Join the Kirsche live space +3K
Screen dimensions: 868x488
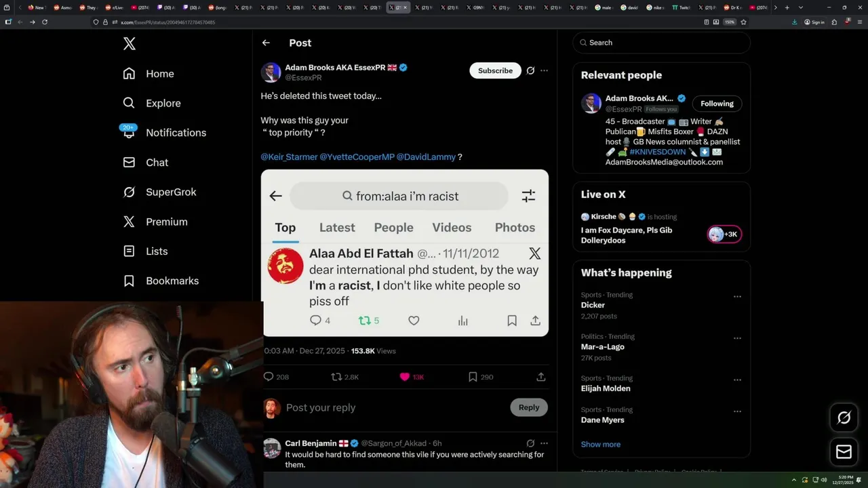click(724, 235)
